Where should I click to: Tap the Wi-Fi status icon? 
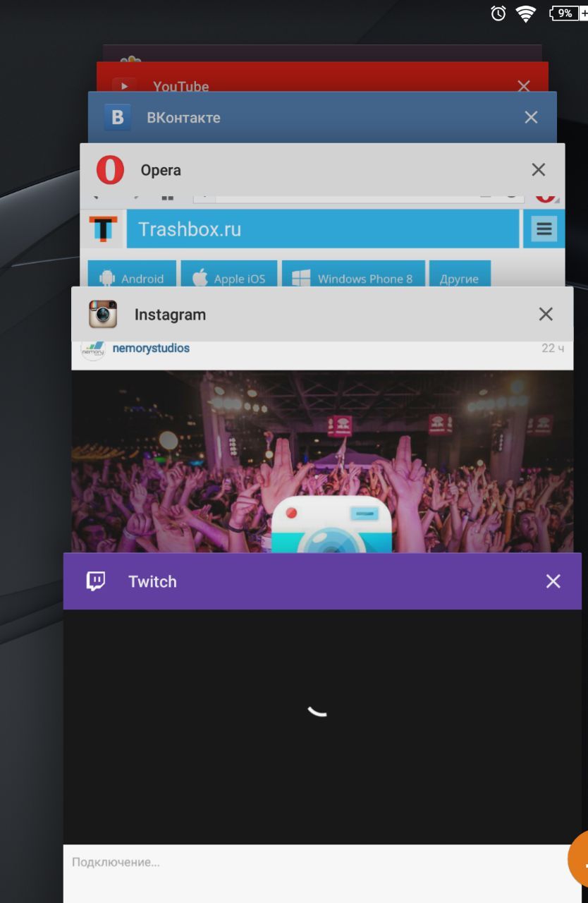point(526,13)
